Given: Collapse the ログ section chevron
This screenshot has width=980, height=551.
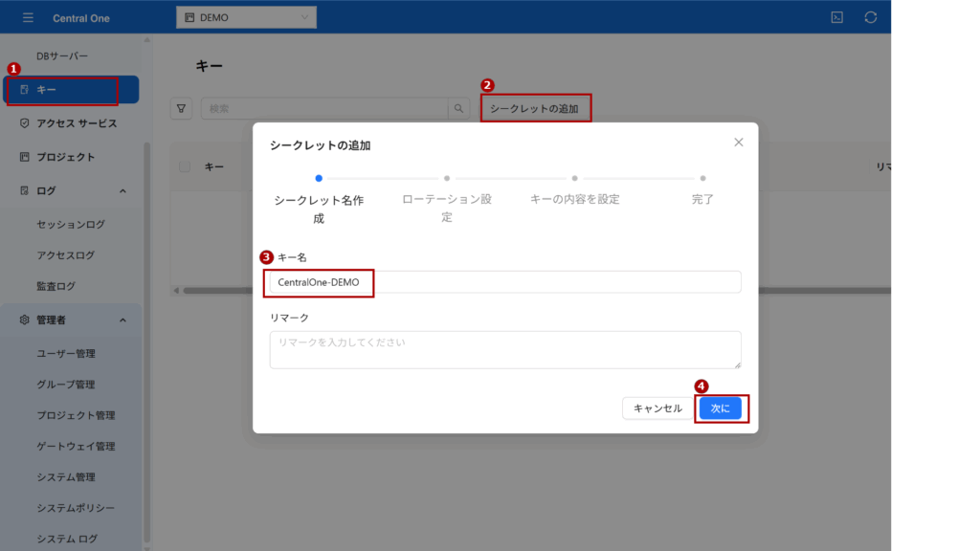Looking at the screenshot, I should (122, 190).
